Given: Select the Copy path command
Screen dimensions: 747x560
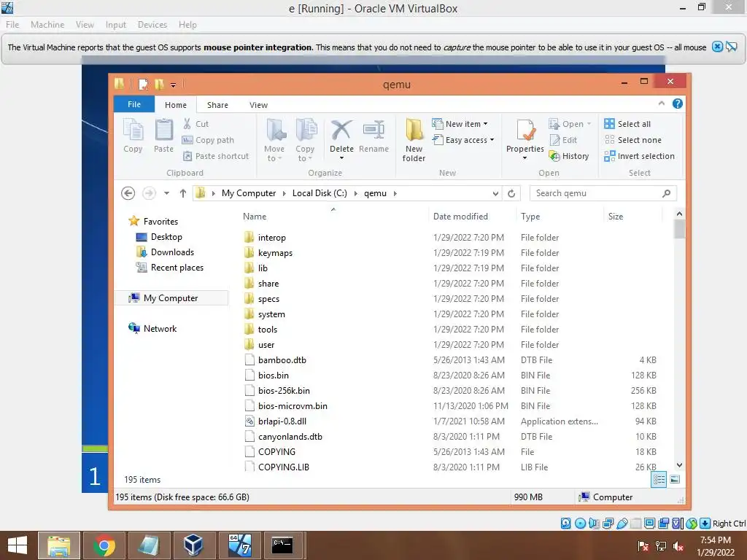Looking at the screenshot, I should coord(208,140).
